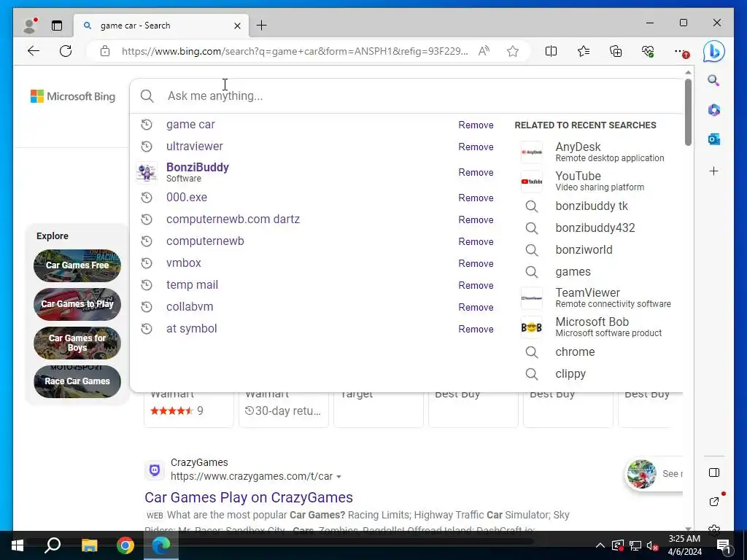Remove temp mail from search history
Screen dimensions: 747x560
coord(476,285)
